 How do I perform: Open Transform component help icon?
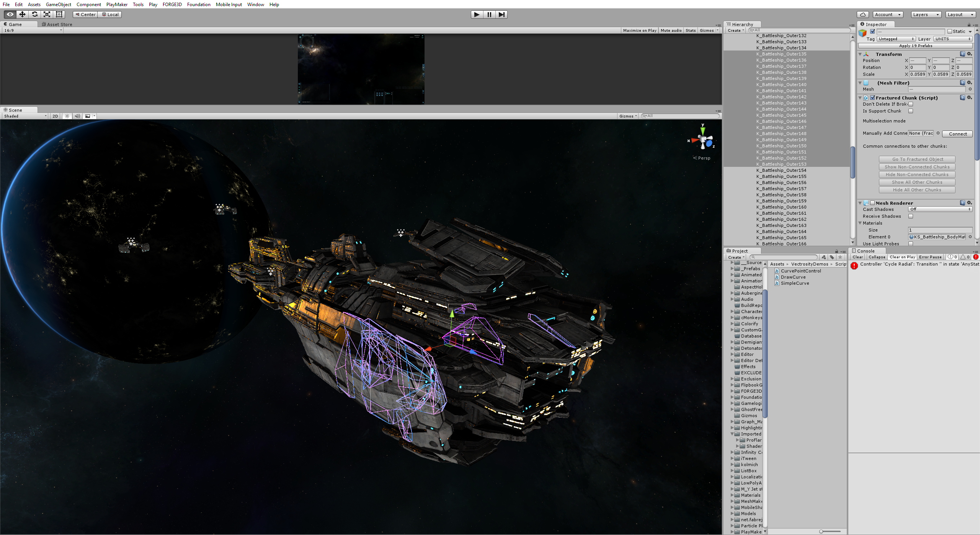click(x=962, y=54)
